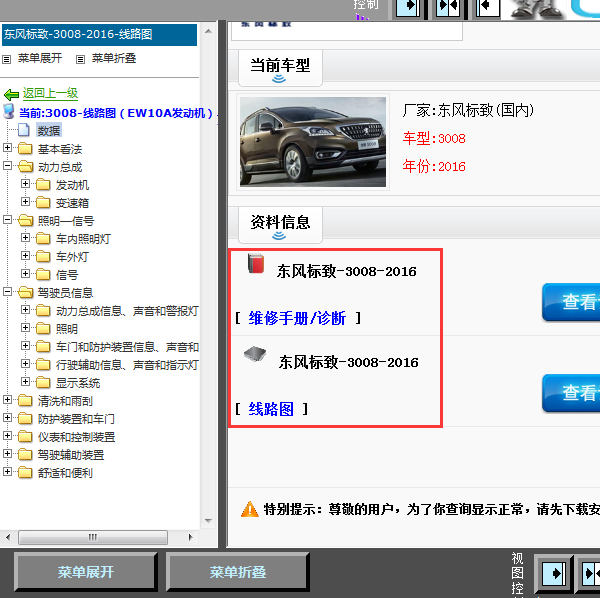
Task: Collapse the 动力总成 tree node
Action: [x=7, y=166]
